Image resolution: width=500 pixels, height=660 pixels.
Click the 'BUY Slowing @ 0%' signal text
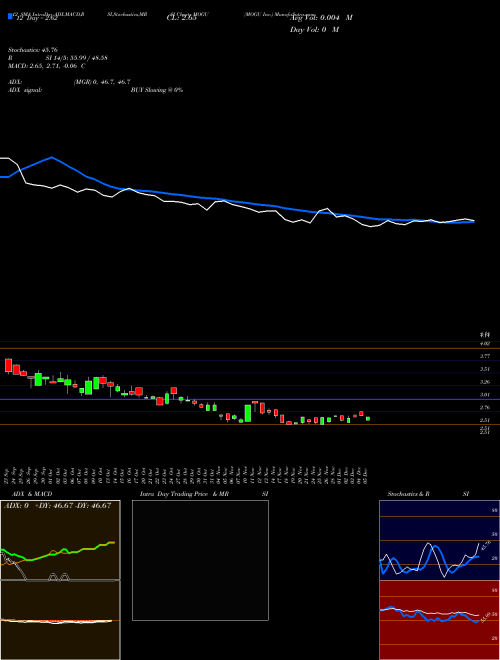pos(157,90)
